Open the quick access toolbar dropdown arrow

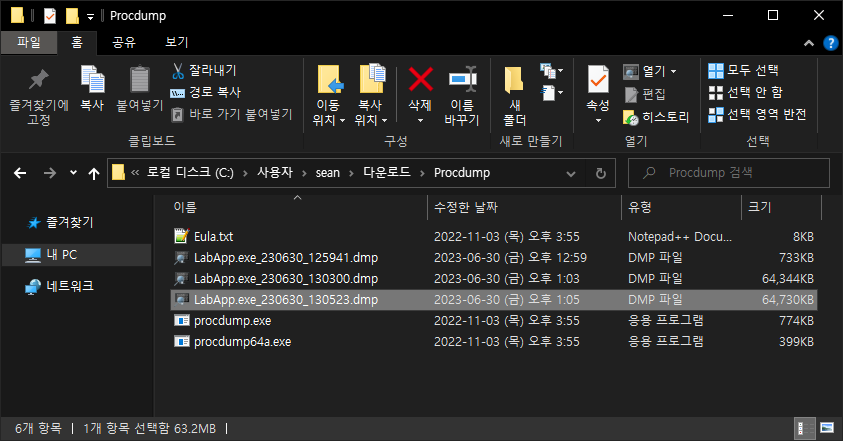coord(90,17)
